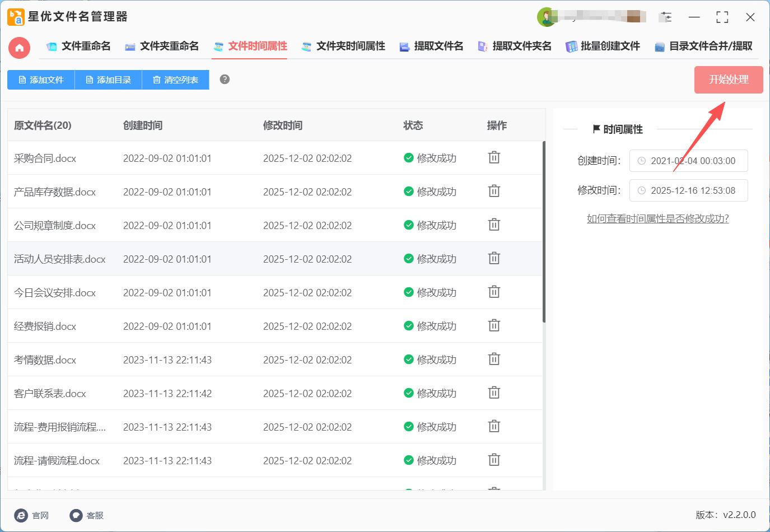Click the user avatar in title bar
The image size is (770, 532).
[546, 17]
